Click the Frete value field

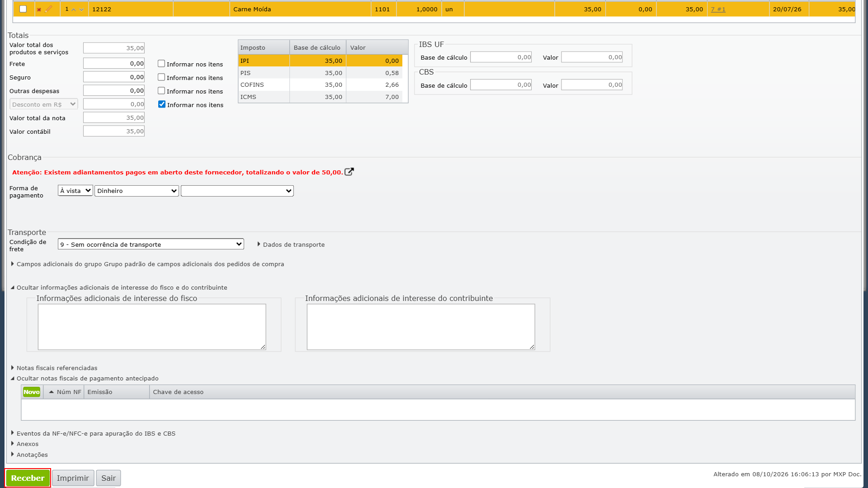pos(114,63)
